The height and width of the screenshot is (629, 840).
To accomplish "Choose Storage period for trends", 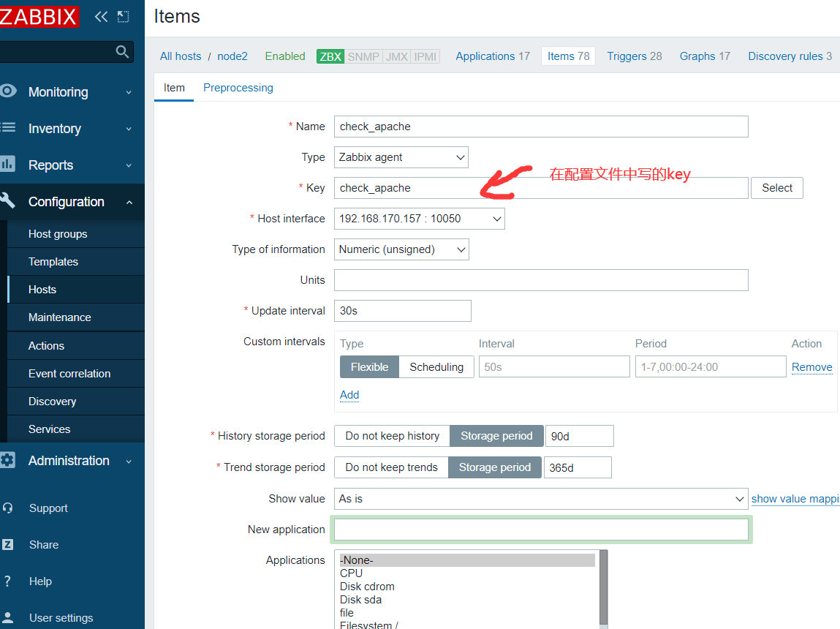I will (x=494, y=467).
